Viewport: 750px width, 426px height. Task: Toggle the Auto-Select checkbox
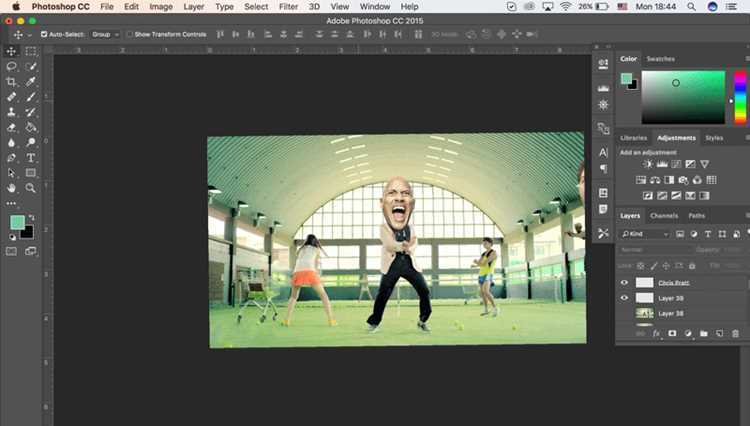[44, 34]
